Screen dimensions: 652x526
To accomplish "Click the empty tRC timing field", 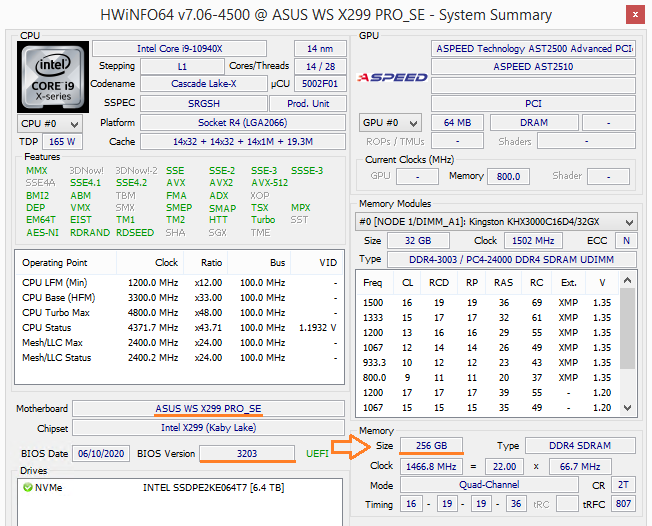I will [x=567, y=504].
